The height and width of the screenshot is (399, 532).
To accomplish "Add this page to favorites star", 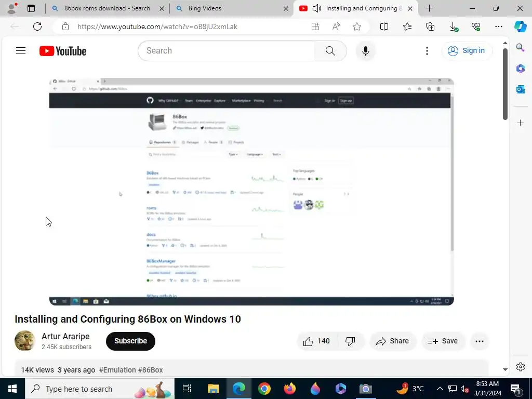I will 356,26.
